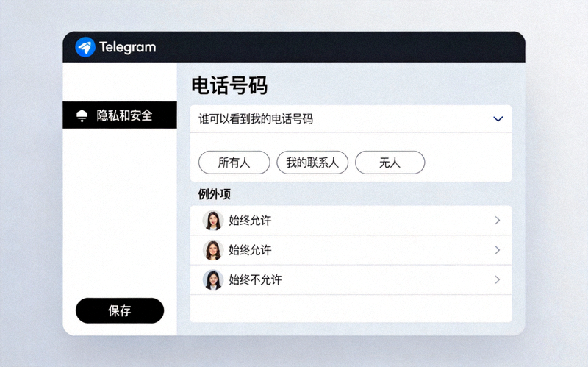Click the Telegram title text

pos(127,47)
